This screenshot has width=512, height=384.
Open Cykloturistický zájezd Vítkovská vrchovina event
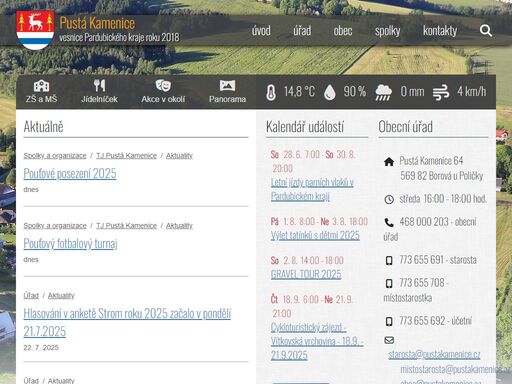317,341
